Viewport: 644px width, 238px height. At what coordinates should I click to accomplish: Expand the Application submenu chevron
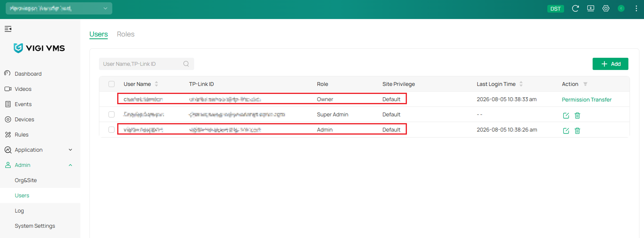coord(70,150)
